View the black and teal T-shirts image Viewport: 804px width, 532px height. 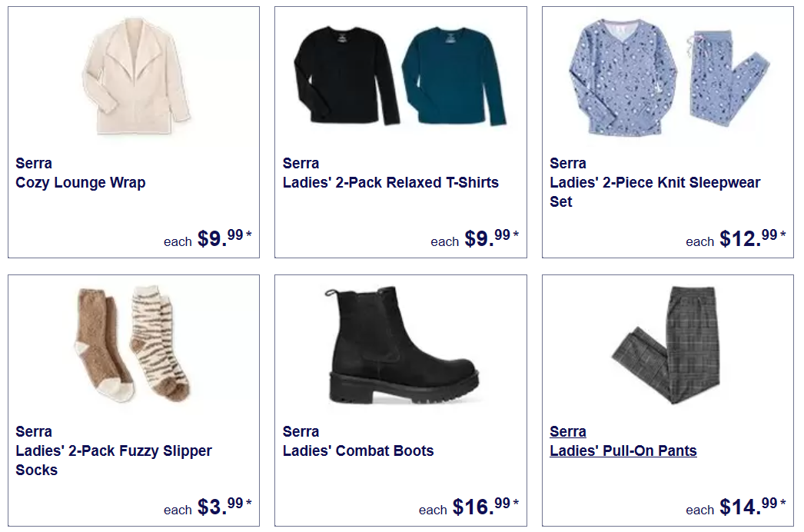point(400,75)
